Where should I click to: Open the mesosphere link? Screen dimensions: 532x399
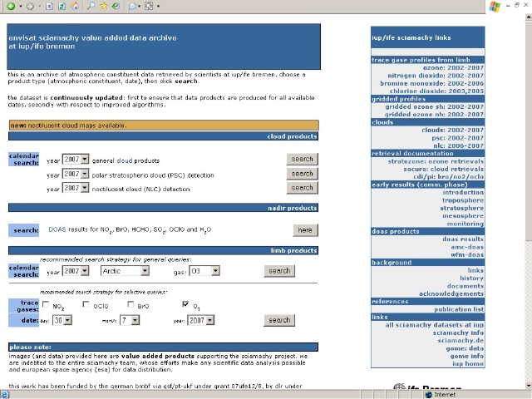[x=463, y=216]
